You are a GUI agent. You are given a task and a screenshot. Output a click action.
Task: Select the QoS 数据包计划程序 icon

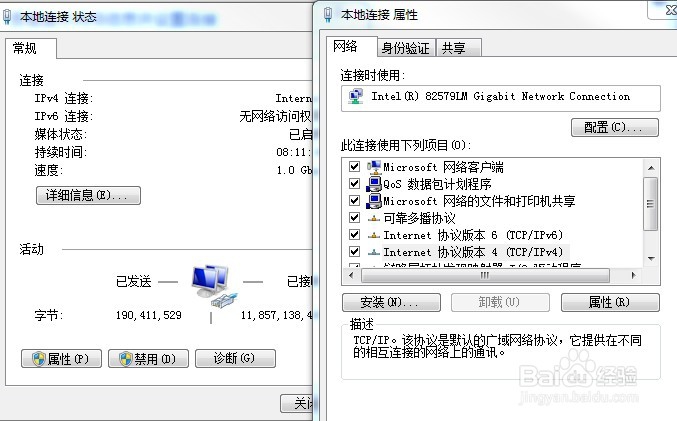[x=374, y=184]
